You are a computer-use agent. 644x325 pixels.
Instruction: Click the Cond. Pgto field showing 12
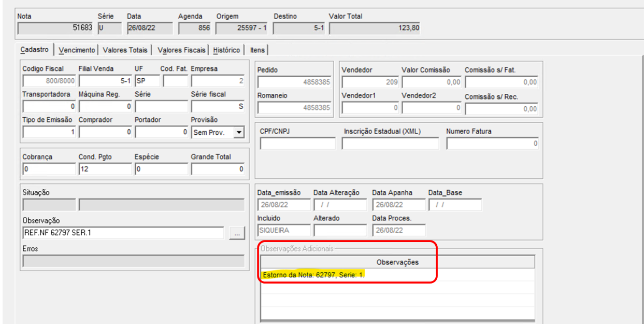coord(106,169)
